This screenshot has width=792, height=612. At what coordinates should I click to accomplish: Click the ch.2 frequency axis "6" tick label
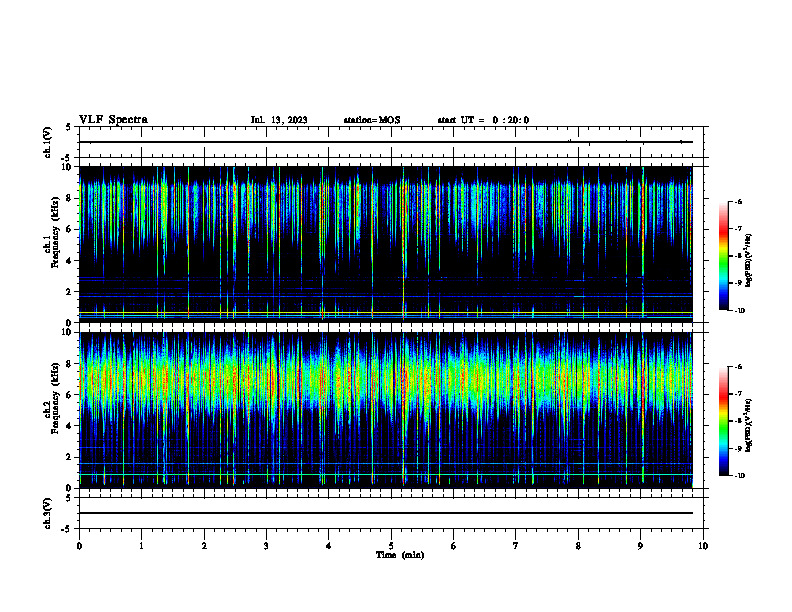[x=69, y=395]
